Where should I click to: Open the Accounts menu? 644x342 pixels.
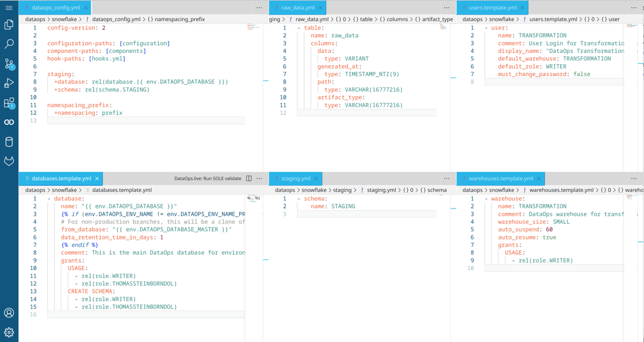[x=9, y=313]
